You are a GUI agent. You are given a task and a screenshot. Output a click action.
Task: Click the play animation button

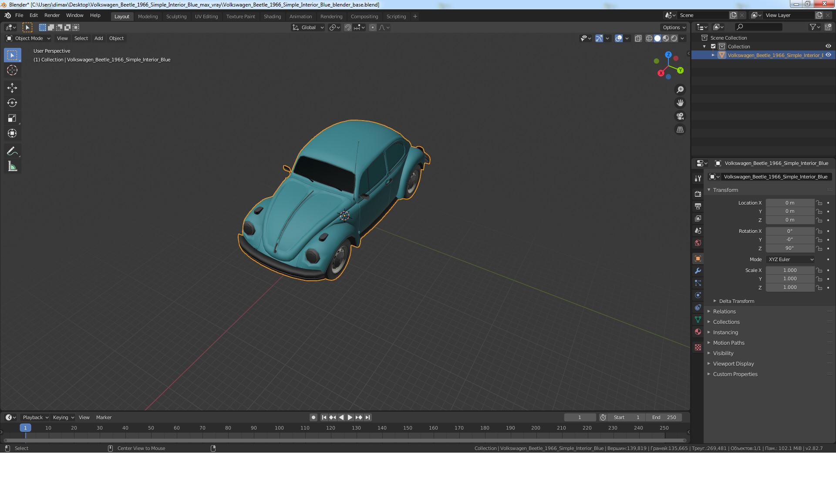point(350,417)
